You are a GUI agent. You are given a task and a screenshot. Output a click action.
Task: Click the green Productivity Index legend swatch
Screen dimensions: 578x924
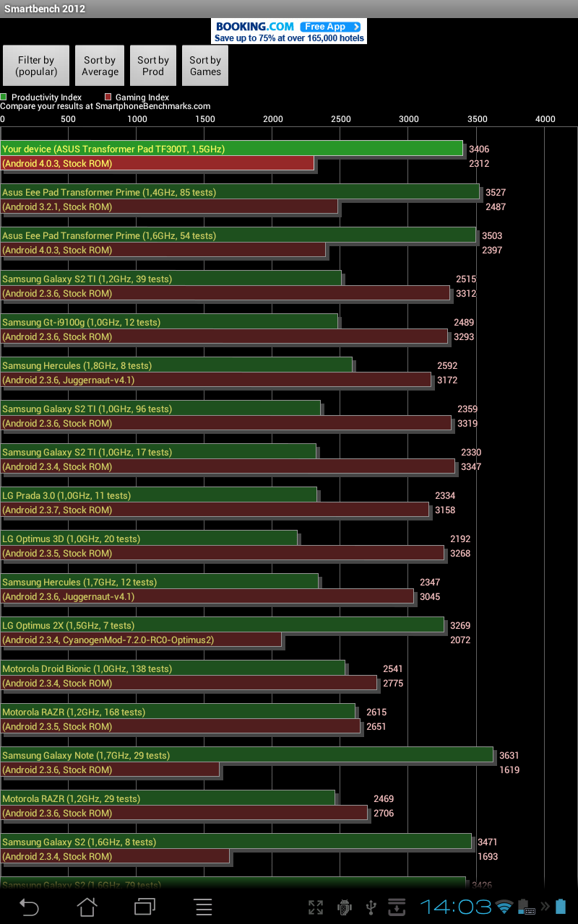[x=4, y=97]
